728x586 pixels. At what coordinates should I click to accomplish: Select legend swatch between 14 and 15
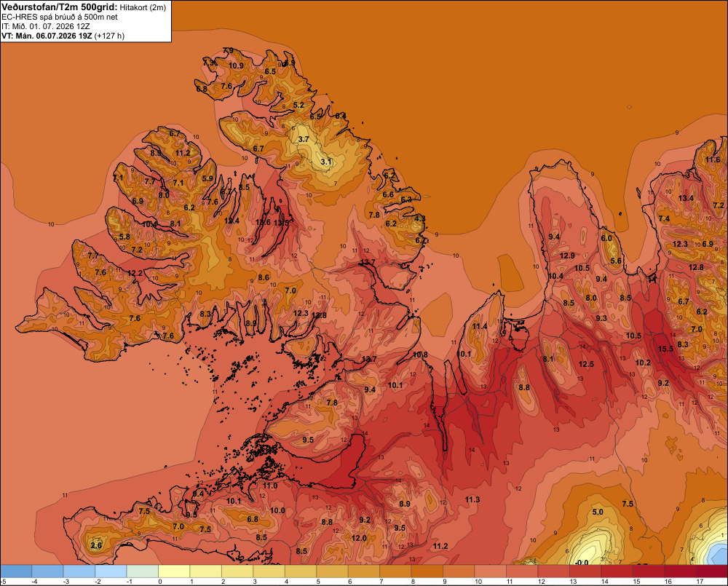(617, 571)
